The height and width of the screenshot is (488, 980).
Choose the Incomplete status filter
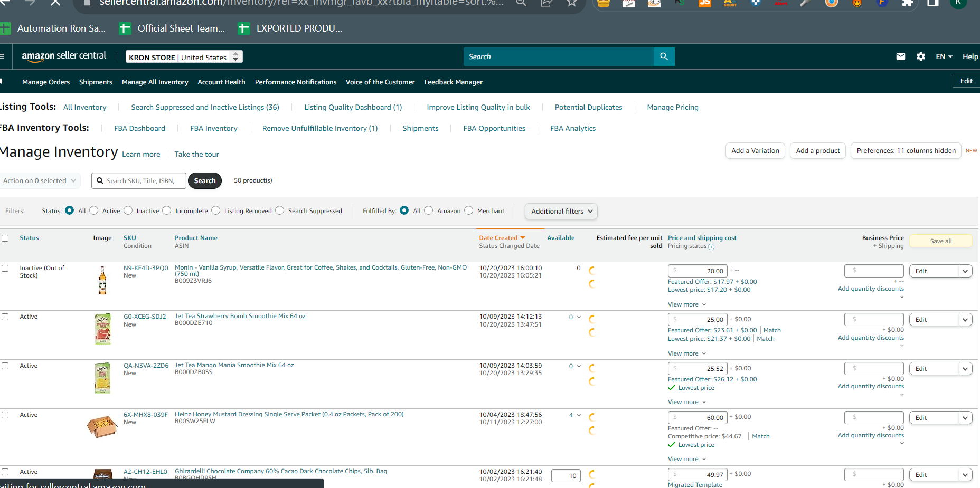click(167, 210)
